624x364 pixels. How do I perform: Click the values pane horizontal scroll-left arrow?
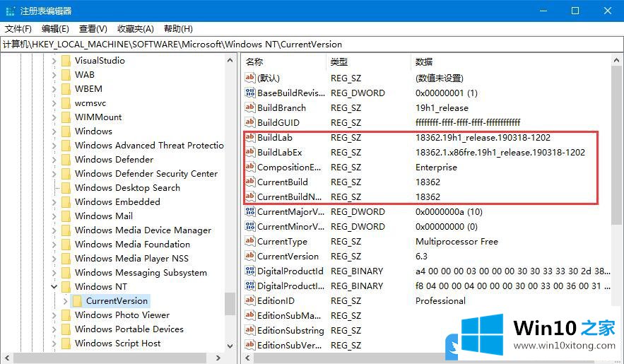(247, 358)
